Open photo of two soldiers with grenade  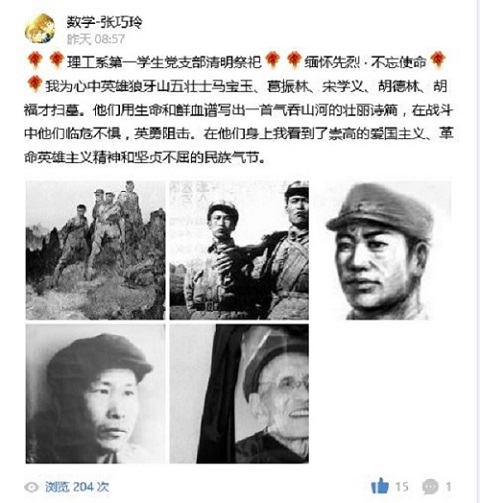[239, 250]
